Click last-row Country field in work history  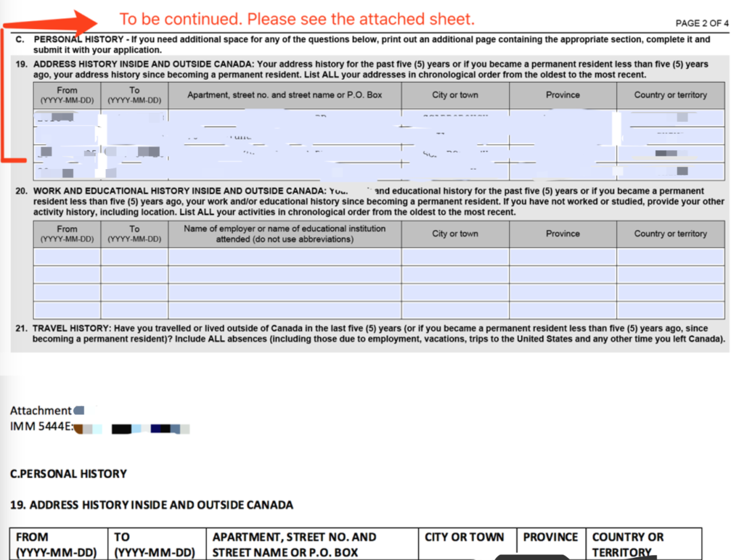(x=670, y=309)
